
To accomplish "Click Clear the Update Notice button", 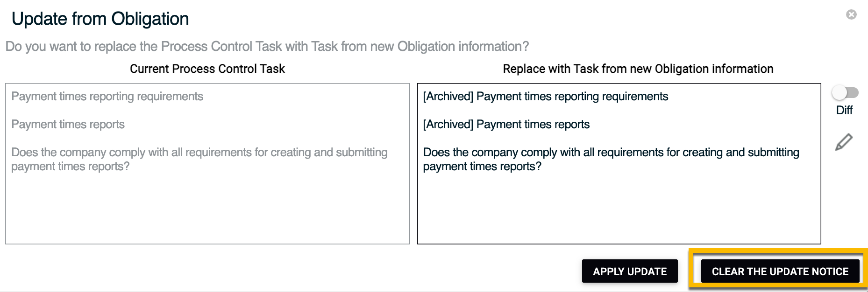I will (x=780, y=271).
